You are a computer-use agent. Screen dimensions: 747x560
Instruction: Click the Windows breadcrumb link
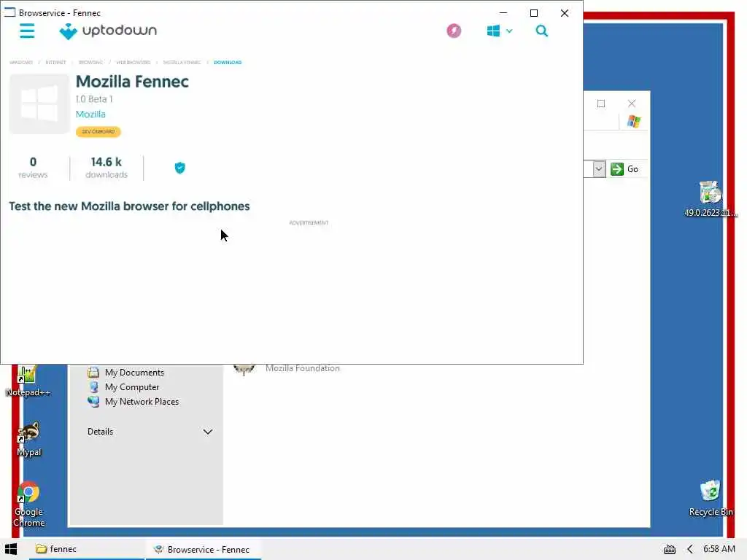(x=21, y=63)
